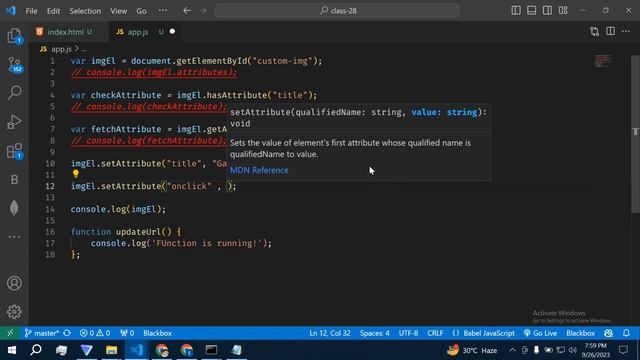Image resolution: width=640 pixels, height=360 pixels.
Task: Start server with Go Live
Action: pos(540,333)
